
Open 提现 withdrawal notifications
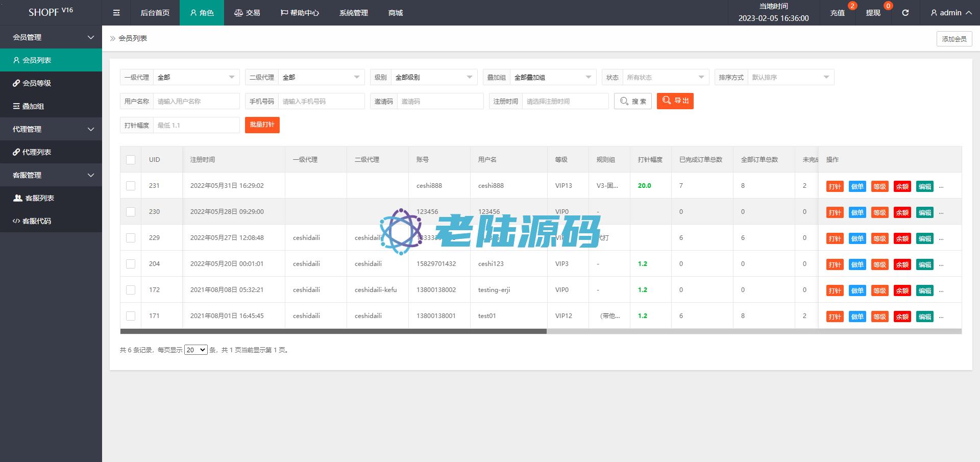pos(873,13)
